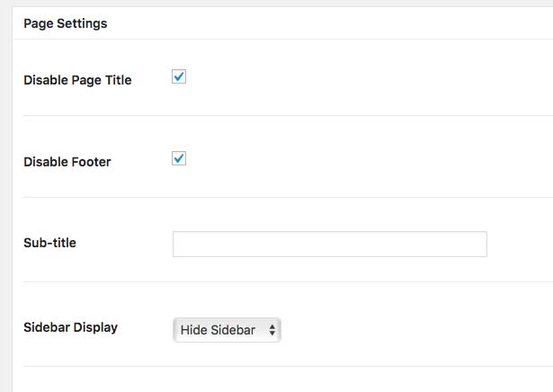Click the tick icon in the footer checkbox
The height and width of the screenshot is (392, 553).
click(179, 158)
